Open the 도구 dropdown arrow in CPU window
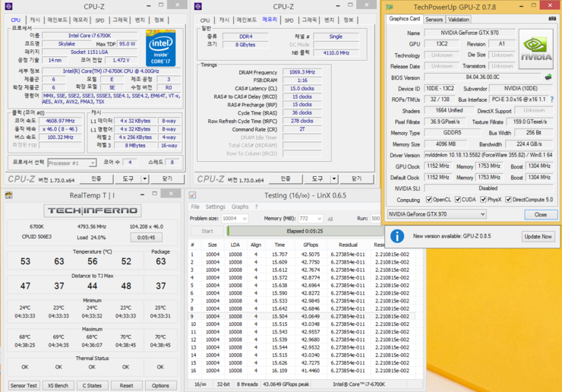The width and height of the screenshot is (562, 392). click(x=144, y=179)
